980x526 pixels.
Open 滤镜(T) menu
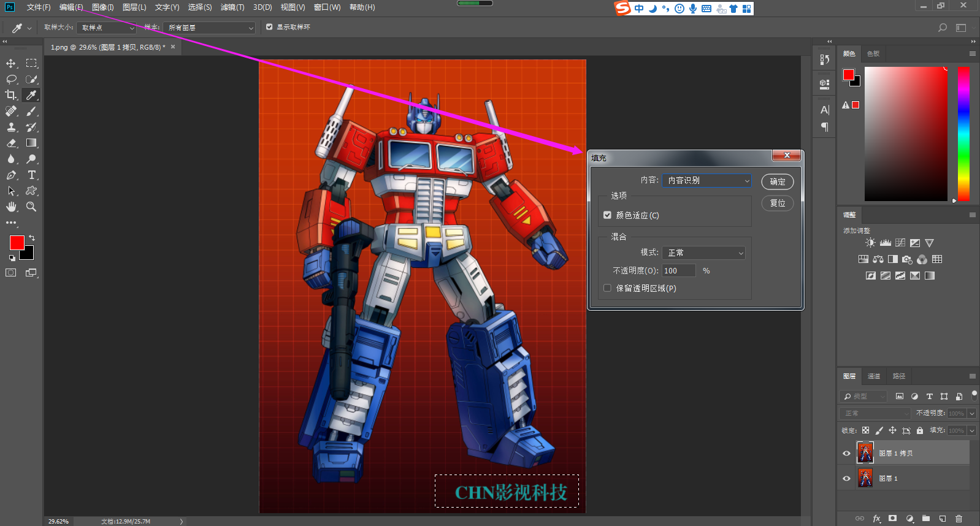tap(232, 7)
